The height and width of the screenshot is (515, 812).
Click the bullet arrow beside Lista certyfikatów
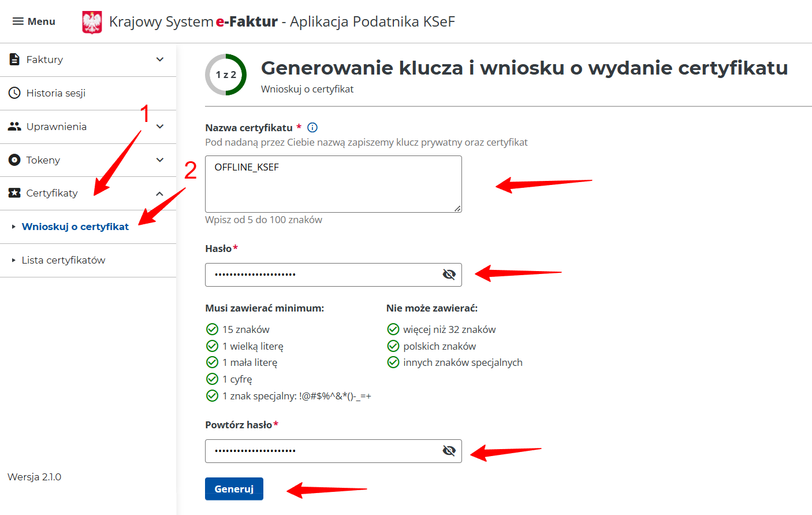(x=14, y=260)
